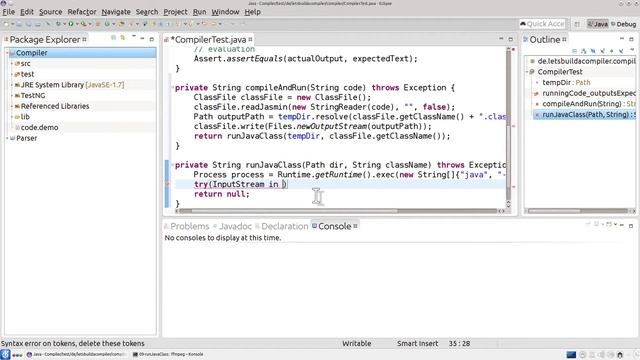This screenshot has height=360, width=640.
Task: Expand the src folder
Action: coord(12,63)
